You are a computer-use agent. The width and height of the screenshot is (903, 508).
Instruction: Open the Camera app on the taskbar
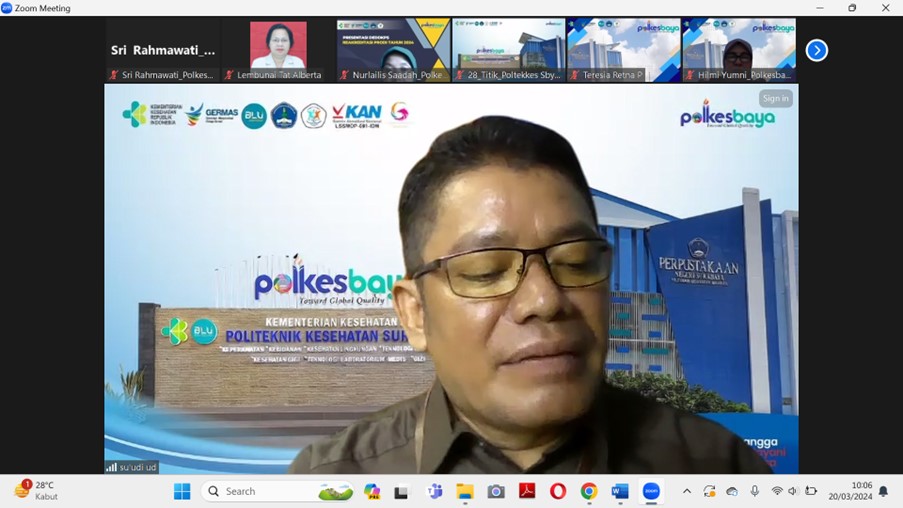click(496, 491)
